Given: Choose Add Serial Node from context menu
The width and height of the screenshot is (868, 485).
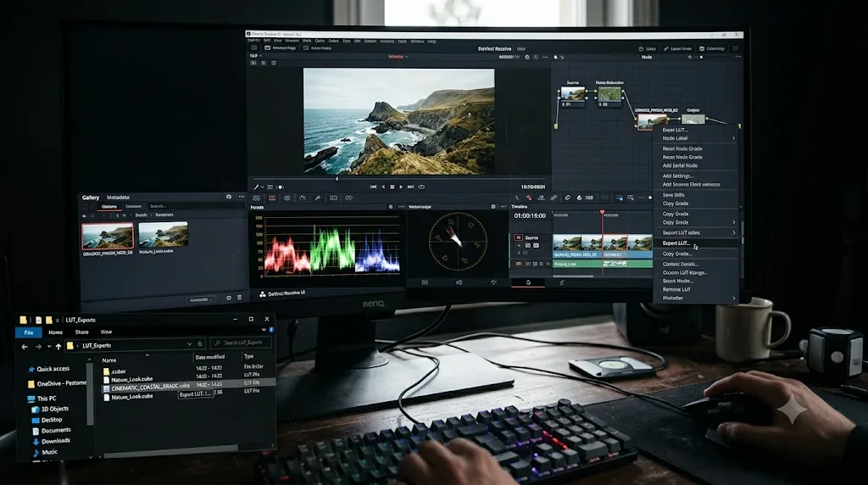Looking at the screenshot, I should (696, 165).
